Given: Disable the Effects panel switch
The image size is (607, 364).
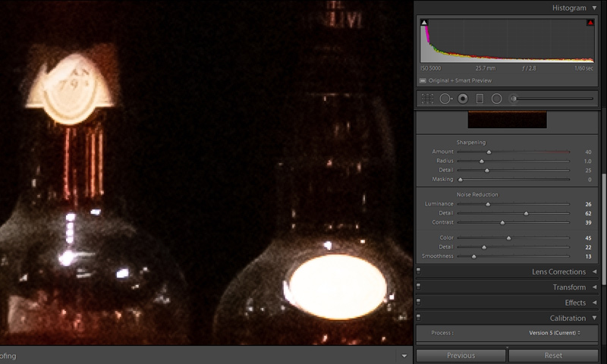Looking at the screenshot, I should 418,303.
